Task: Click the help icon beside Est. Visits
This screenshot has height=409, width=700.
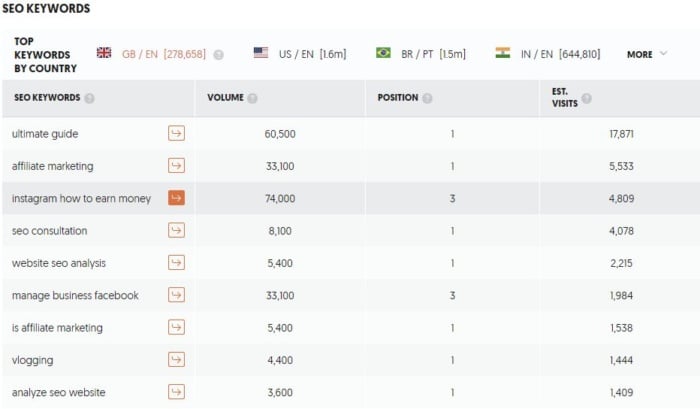Action: click(587, 98)
